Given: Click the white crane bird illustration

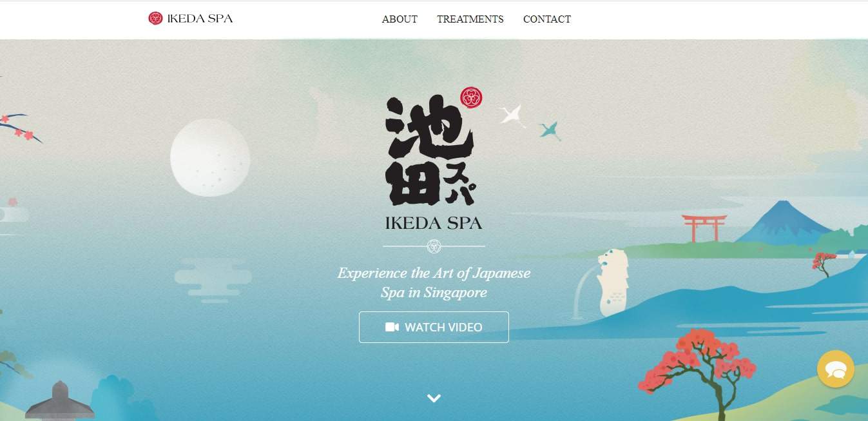Looking at the screenshot, I should point(512,116).
